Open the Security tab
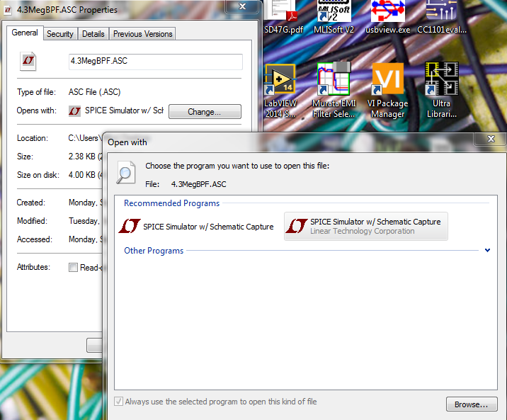Viewport: 507px width, 420px height. (x=60, y=34)
